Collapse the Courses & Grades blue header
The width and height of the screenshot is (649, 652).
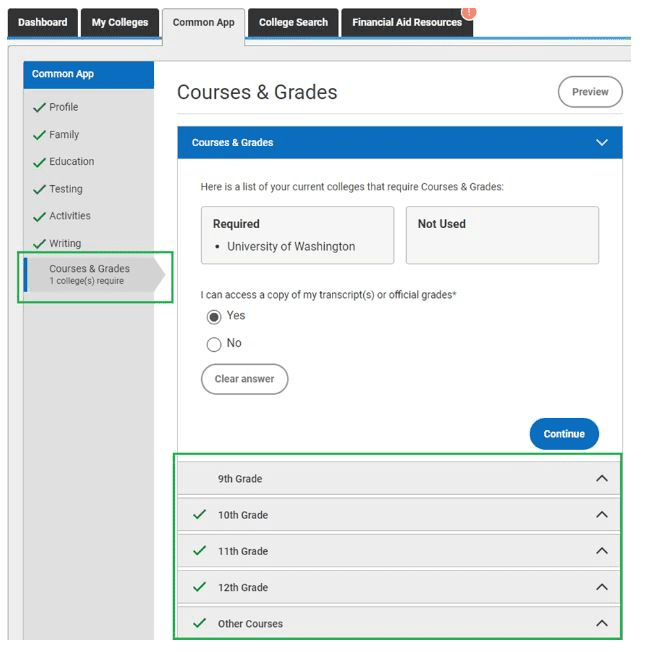pos(601,143)
